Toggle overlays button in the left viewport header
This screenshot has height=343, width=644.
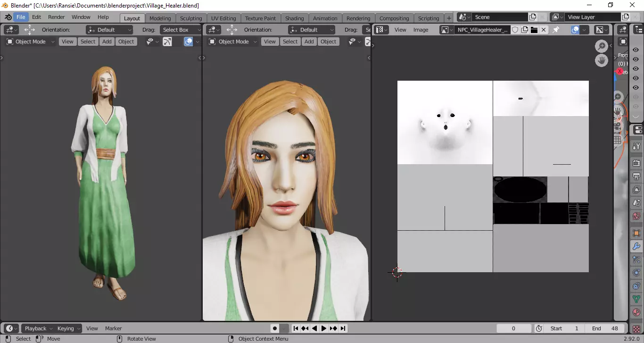click(188, 42)
